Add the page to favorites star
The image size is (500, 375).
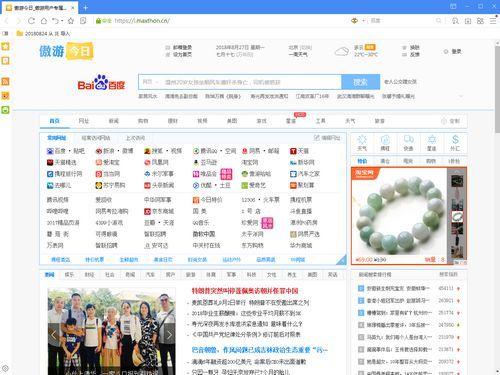[71, 21]
